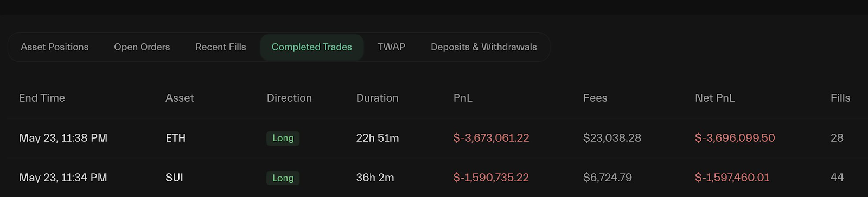Sort by End Time column header
The height and width of the screenshot is (197, 868).
click(42, 98)
